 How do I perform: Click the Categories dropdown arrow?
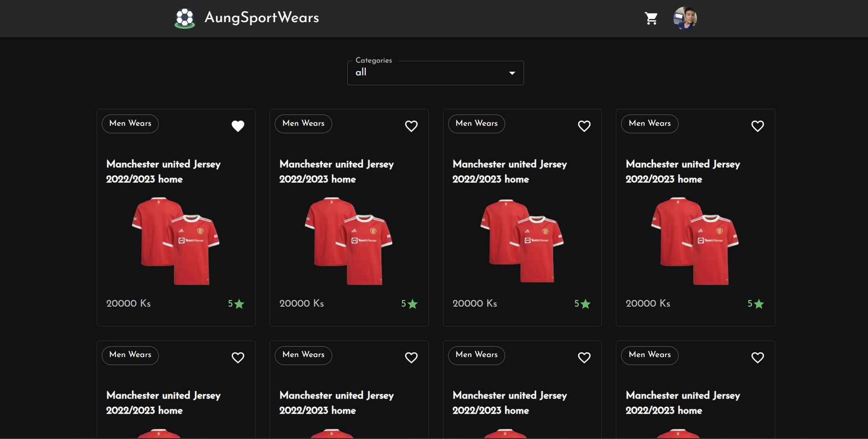coord(512,73)
